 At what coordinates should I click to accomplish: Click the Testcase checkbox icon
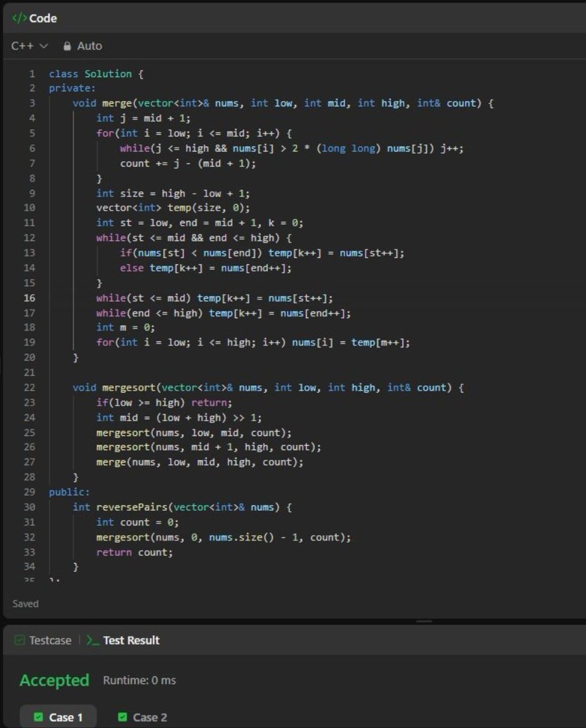20,640
